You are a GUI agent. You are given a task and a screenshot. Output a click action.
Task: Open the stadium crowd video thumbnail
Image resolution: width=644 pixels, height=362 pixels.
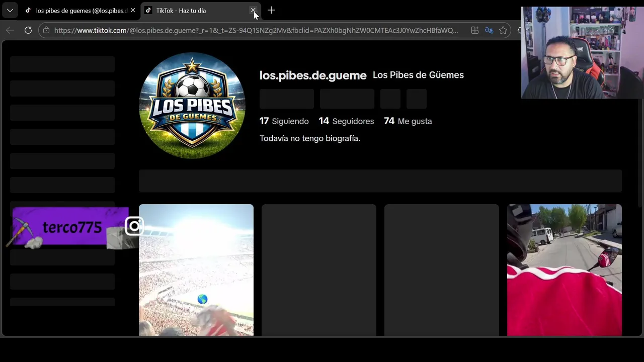pyautogui.click(x=196, y=270)
